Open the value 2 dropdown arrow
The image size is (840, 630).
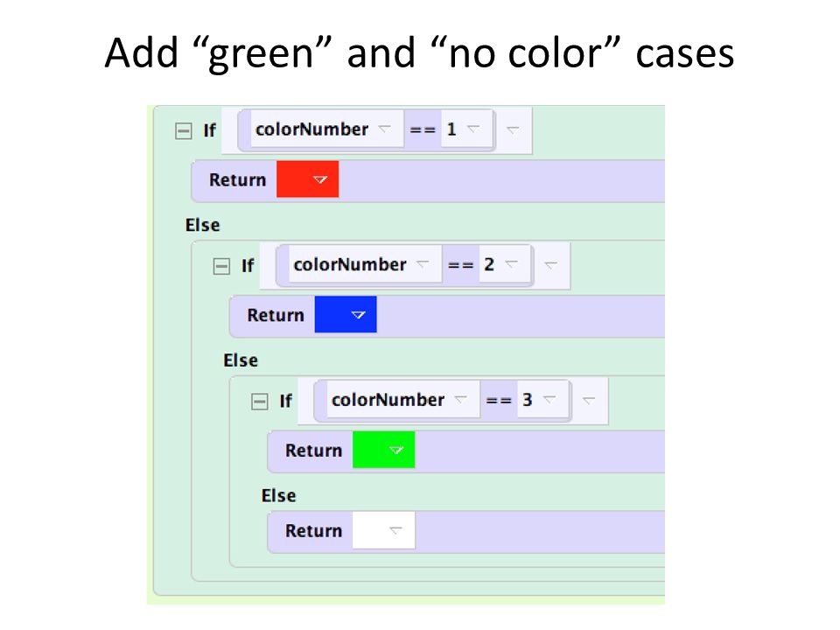click(512, 263)
